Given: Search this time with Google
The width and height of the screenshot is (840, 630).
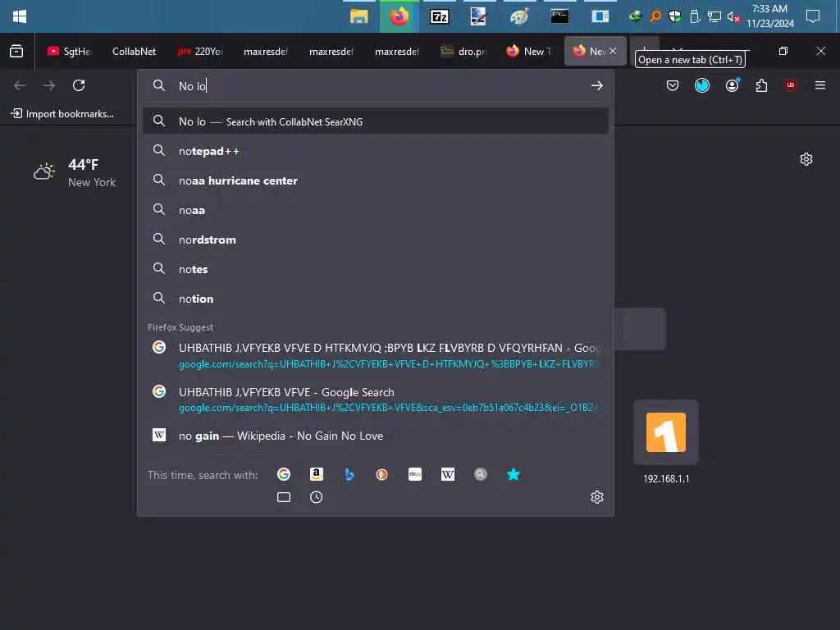Looking at the screenshot, I should pyautogui.click(x=283, y=474).
